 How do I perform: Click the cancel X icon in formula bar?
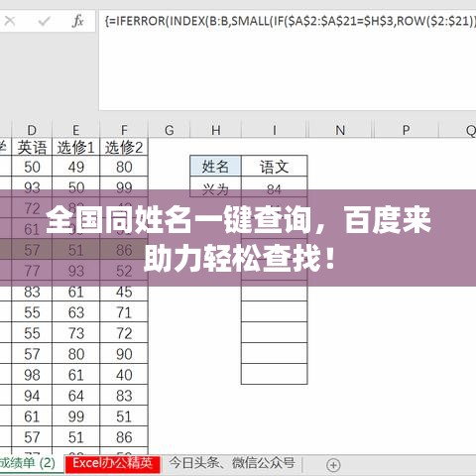(10, 22)
